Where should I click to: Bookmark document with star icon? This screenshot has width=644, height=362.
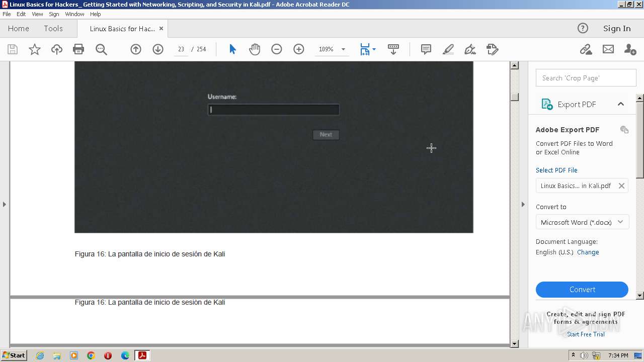pos(35,49)
